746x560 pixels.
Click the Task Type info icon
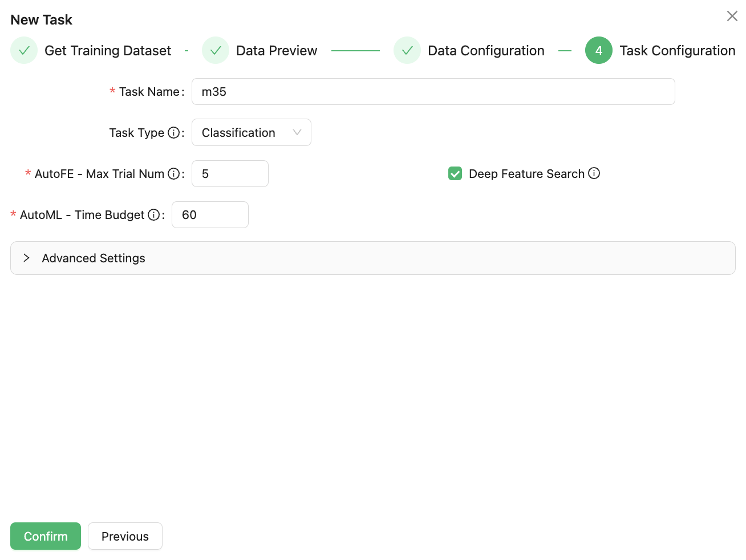173,133
